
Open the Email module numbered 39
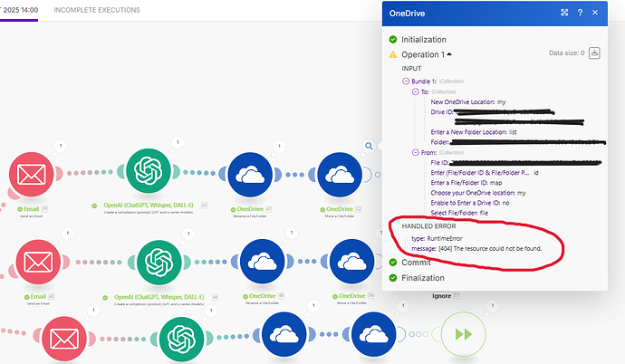(31, 175)
